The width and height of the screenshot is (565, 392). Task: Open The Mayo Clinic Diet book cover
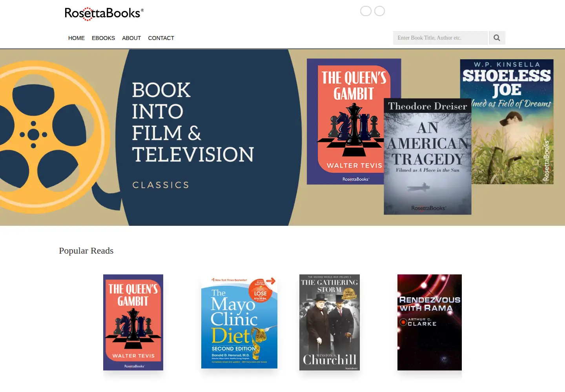click(239, 322)
